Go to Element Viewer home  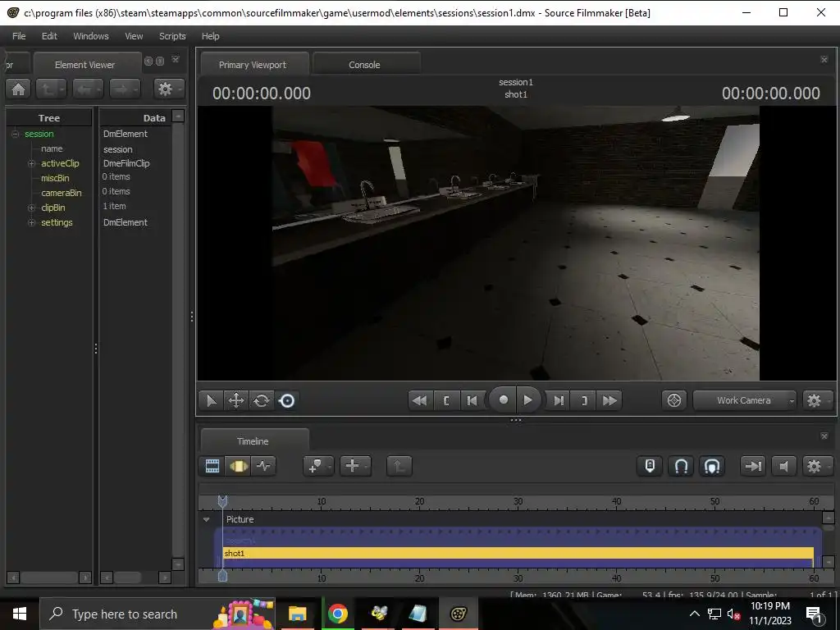(x=19, y=89)
